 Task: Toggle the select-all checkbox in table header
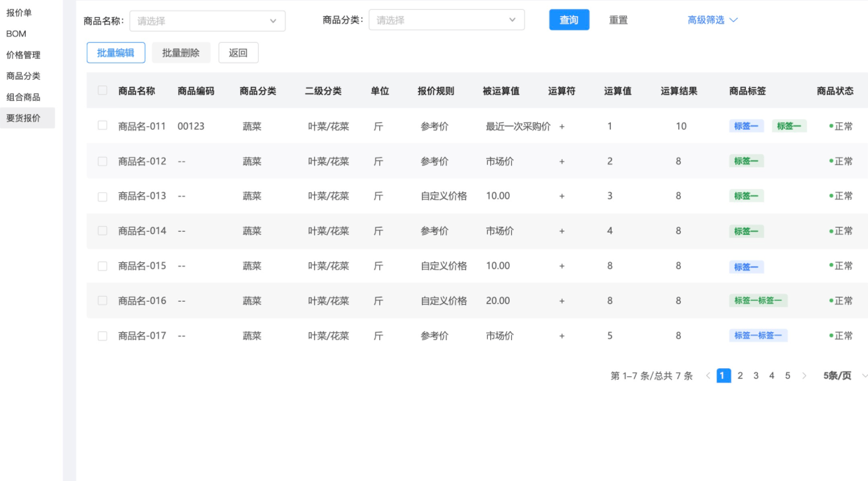click(x=102, y=90)
